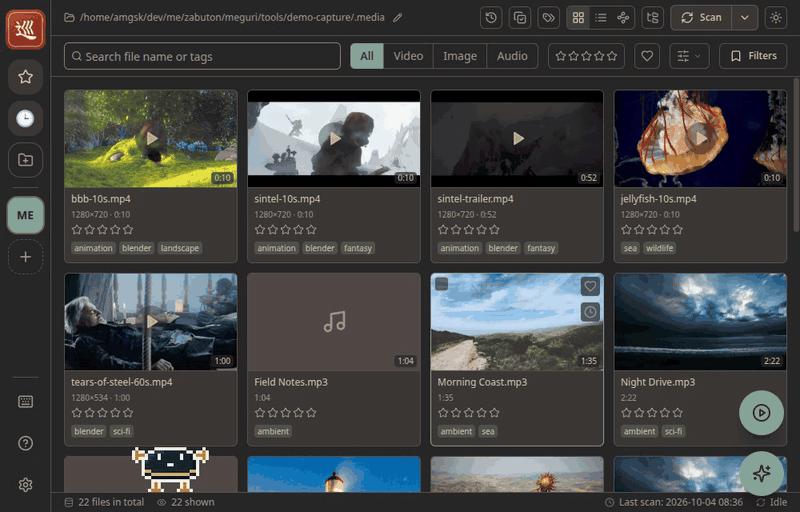800x512 pixels.
Task: Click the floating sparkle assistant button
Action: [761, 473]
